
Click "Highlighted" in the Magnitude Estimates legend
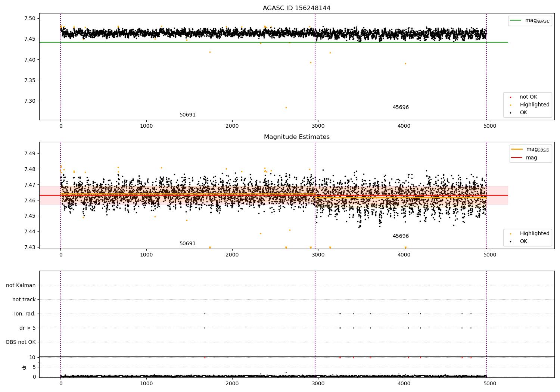(x=535, y=234)
